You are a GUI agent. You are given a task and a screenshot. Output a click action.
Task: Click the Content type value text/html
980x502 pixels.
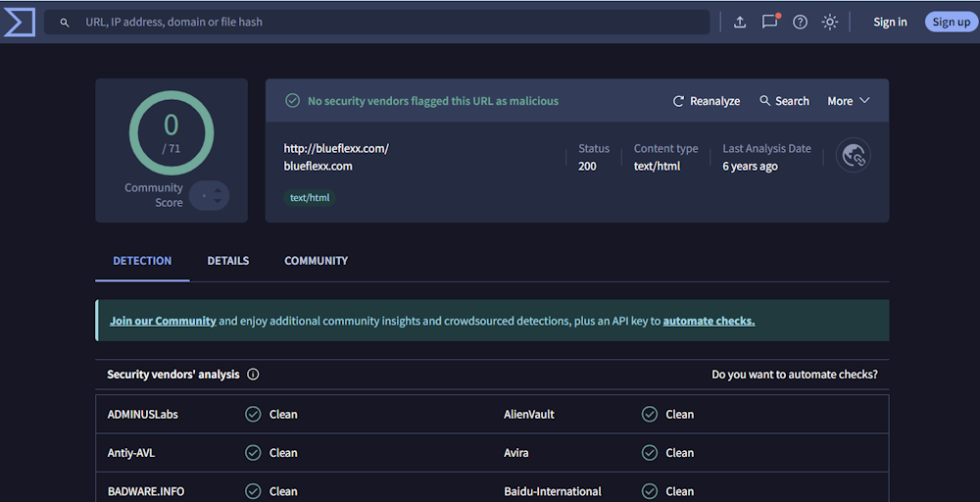[657, 167]
